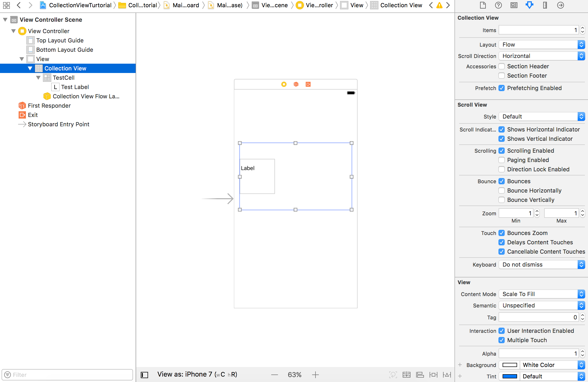Open the Embed In Stack button

[406, 375]
